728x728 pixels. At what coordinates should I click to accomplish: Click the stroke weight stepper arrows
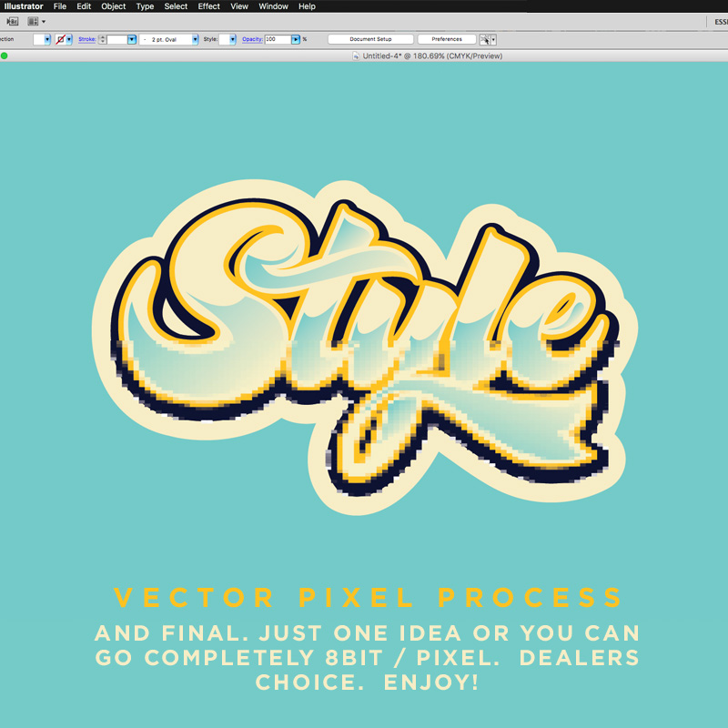coord(103,39)
